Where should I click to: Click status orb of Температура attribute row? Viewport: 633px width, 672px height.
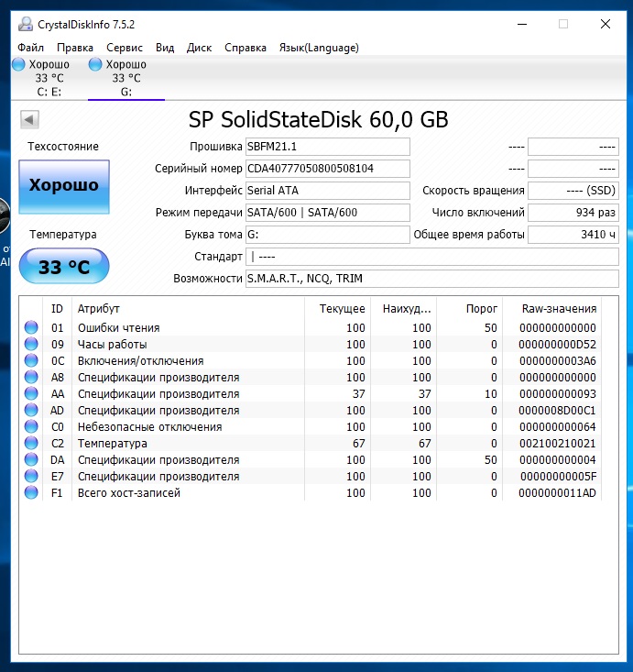point(31,444)
